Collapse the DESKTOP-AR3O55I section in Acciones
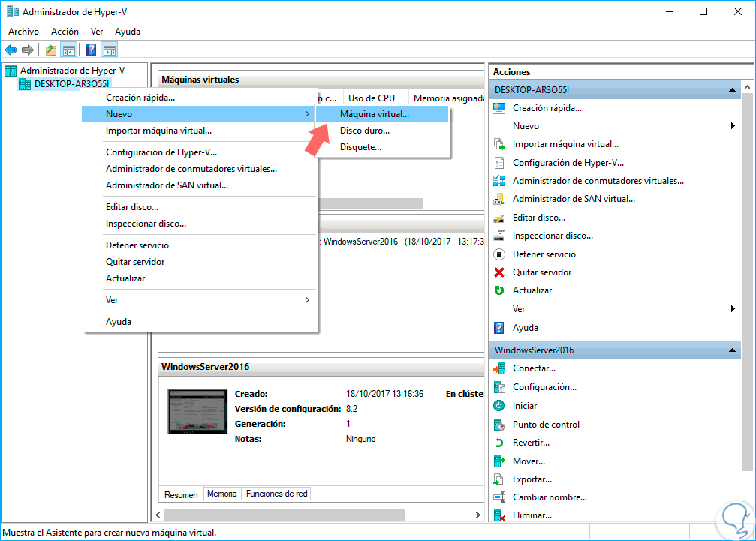 (x=732, y=89)
